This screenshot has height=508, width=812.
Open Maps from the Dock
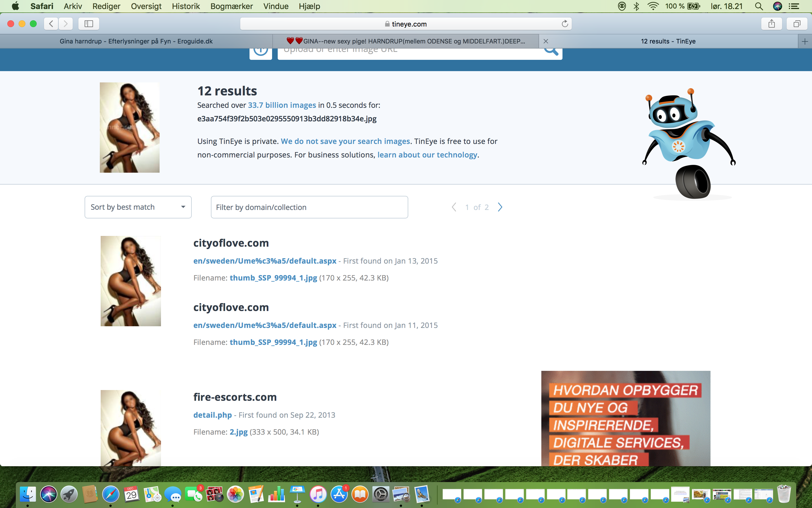(x=152, y=494)
